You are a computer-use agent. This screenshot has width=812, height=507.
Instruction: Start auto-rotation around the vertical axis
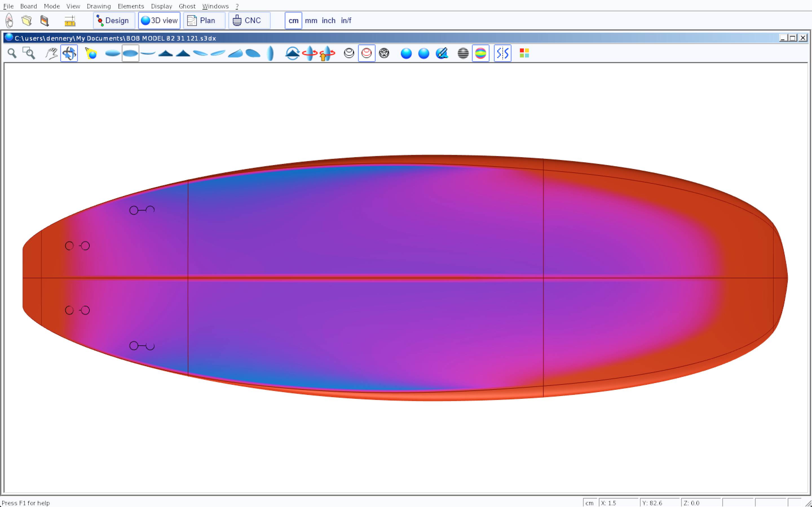click(310, 53)
